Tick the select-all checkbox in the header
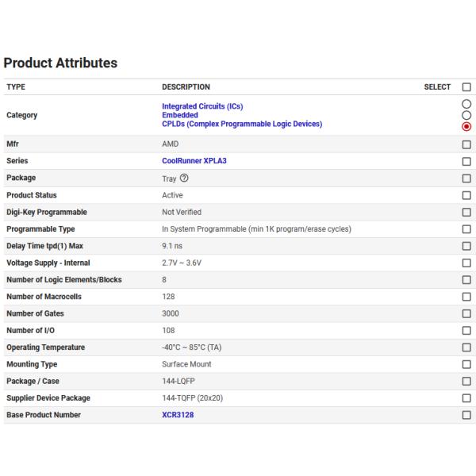The width and height of the screenshot is (476, 476). (466, 87)
